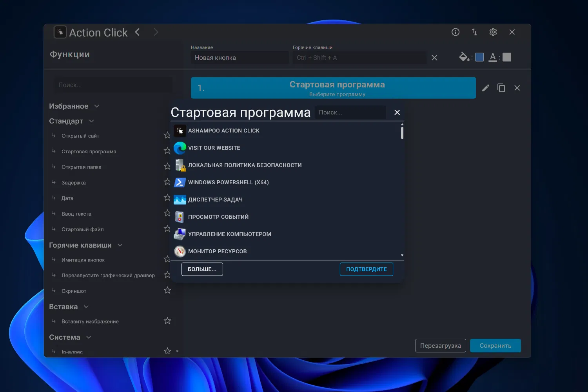Select Имитация кнопок function

83,260
